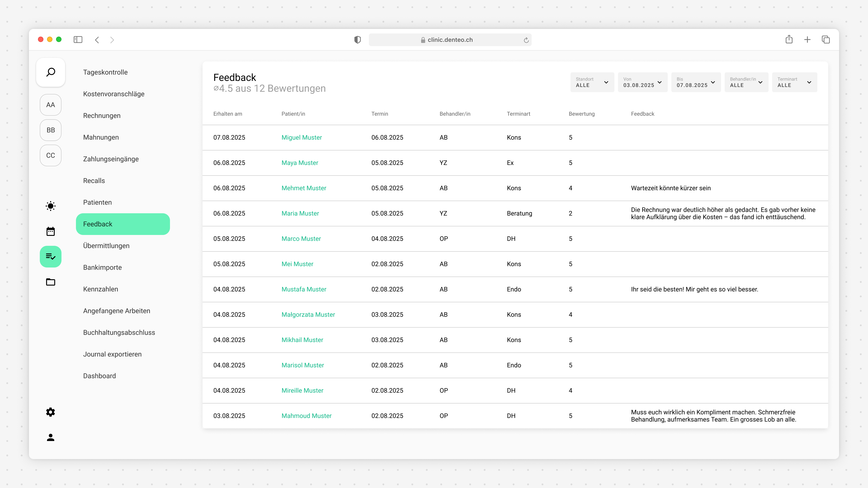Open the calendar icon in sidebar
Viewport: 868px width, 488px height.
click(x=51, y=231)
